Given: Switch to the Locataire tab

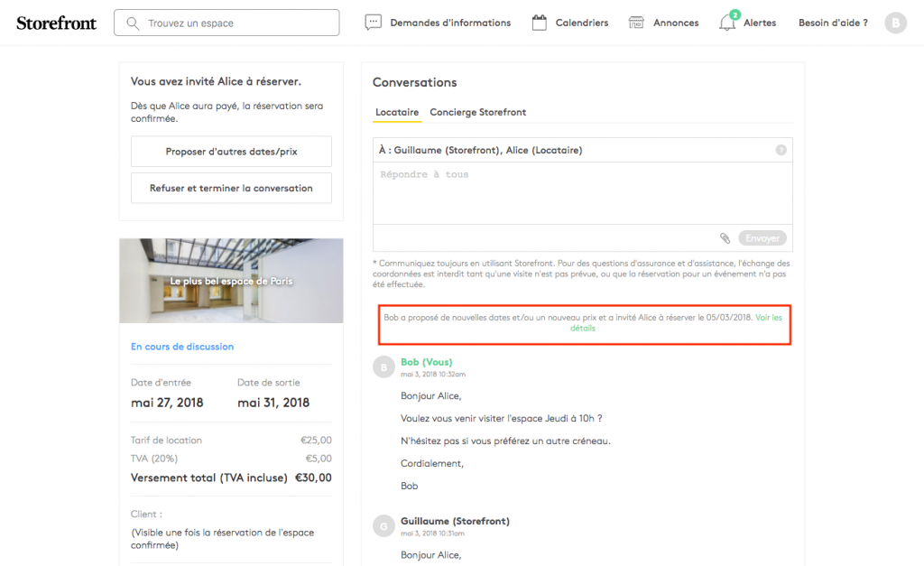Looking at the screenshot, I should (x=397, y=113).
